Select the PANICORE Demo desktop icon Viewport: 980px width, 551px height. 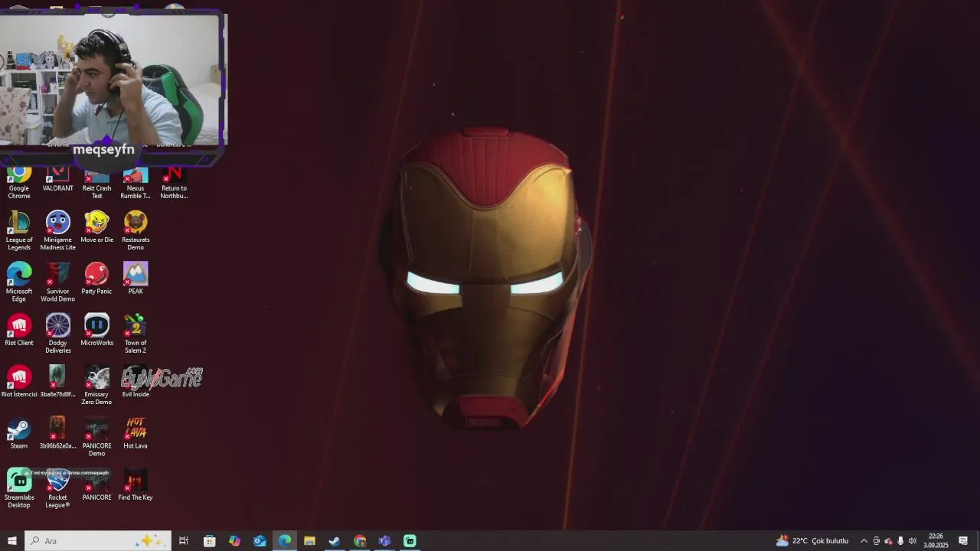point(96,436)
